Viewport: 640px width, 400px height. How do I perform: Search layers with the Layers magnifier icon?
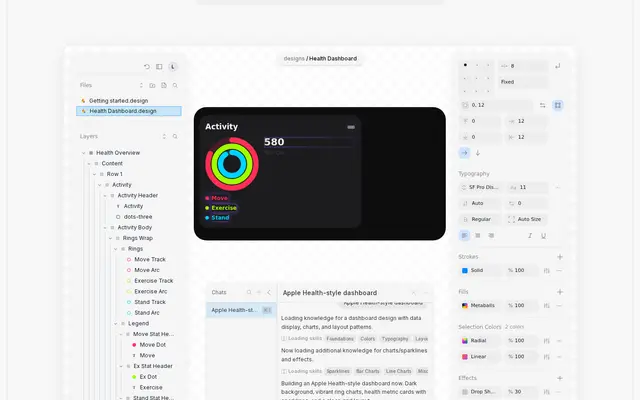[175, 136]
